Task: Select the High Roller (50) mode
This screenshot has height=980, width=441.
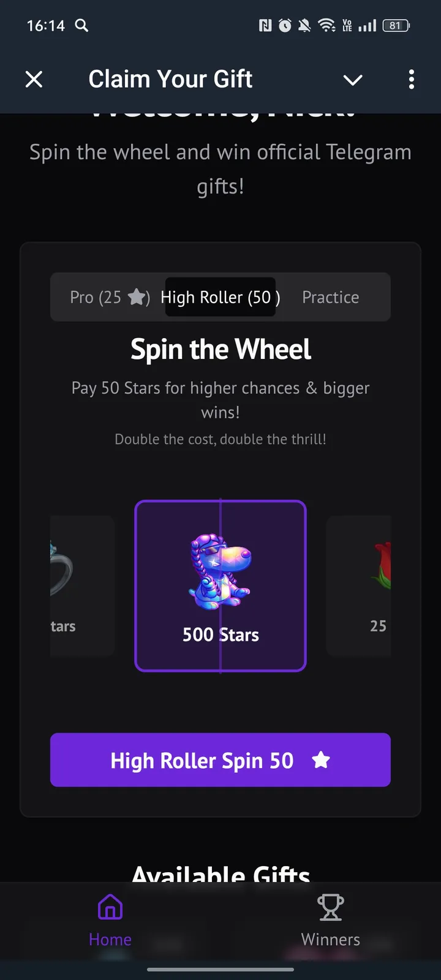Action: pos(221,297)
